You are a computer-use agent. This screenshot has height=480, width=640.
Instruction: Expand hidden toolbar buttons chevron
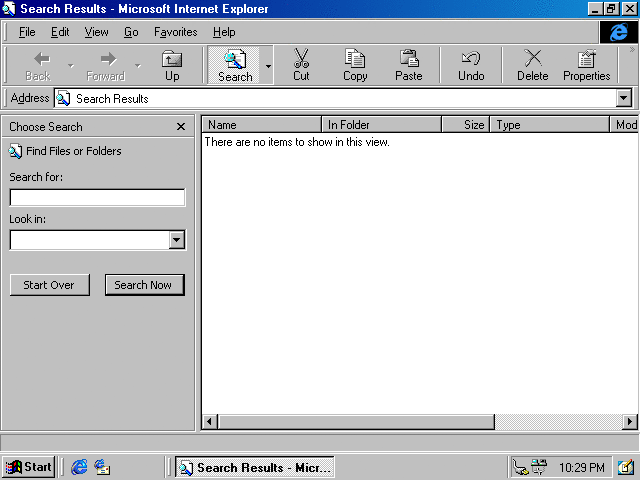(632, 50)
